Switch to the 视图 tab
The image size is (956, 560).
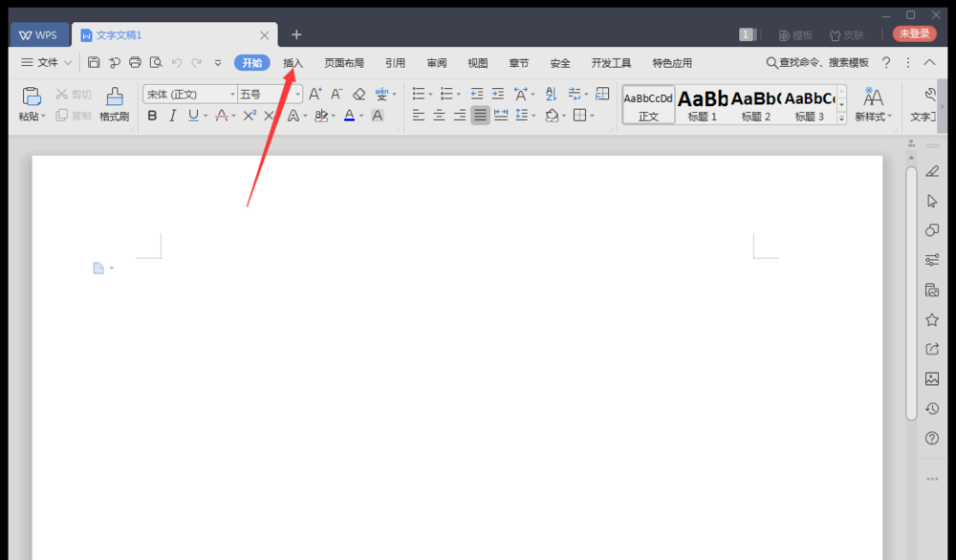(x=477, y=63)
